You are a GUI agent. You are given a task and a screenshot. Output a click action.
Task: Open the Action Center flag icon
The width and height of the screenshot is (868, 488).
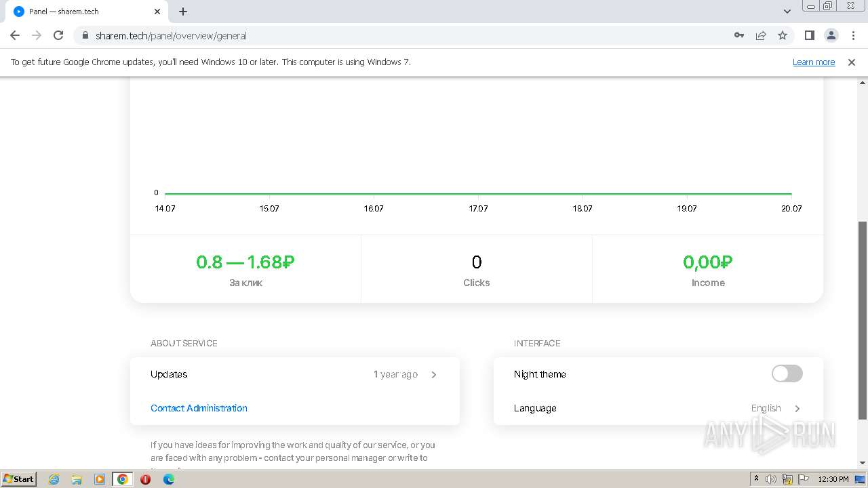(804, 479)
